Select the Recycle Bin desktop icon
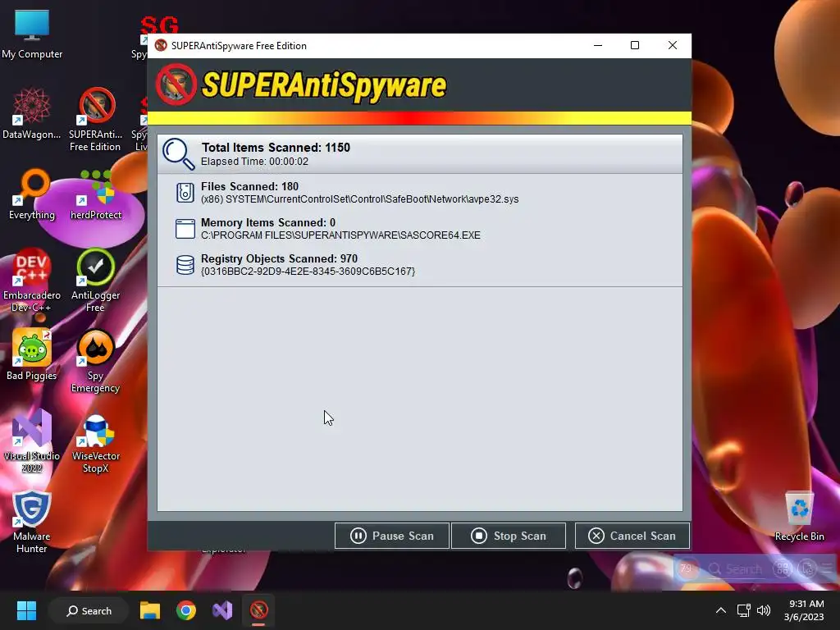The width and height of the screenshot is (840, 630). pyautogui.click(x=799, y=517)
